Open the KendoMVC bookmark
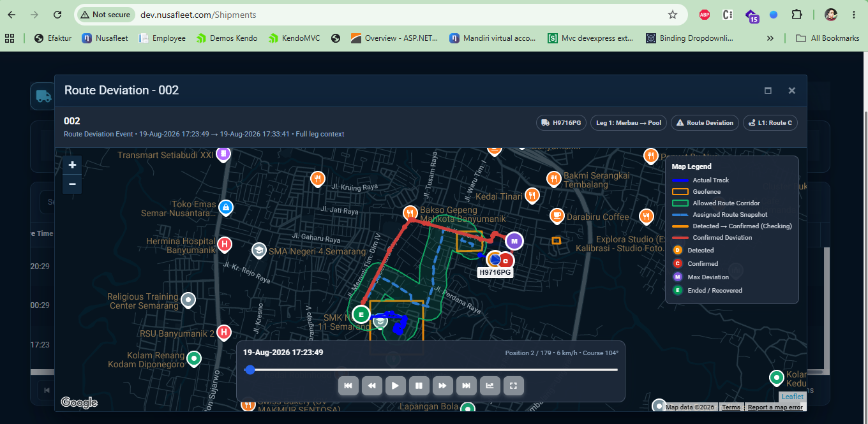The width and height of the screenshot is (868, 424). [x=294, y=38]
